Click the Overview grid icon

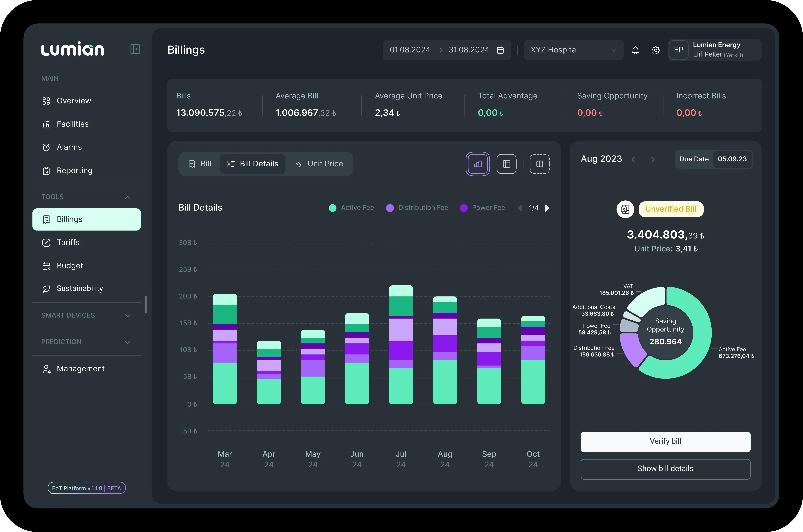(46, 101)
